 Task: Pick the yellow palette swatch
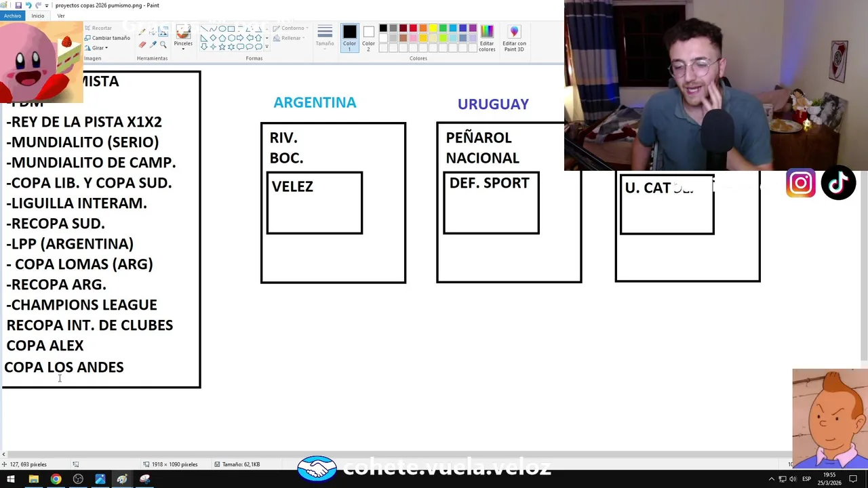pos(433,28)
